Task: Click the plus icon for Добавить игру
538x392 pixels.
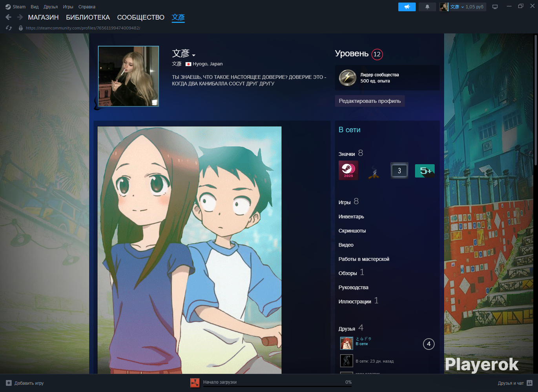Action: 9,383
